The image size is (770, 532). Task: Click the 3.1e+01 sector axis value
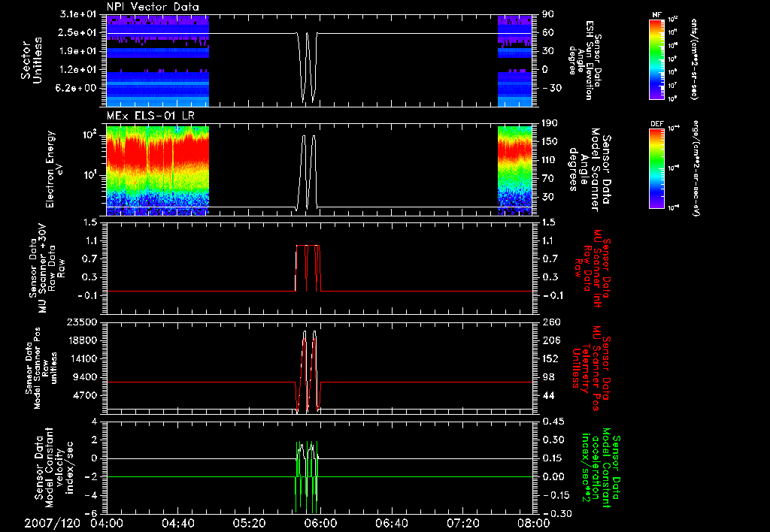(x=78, y=14)
